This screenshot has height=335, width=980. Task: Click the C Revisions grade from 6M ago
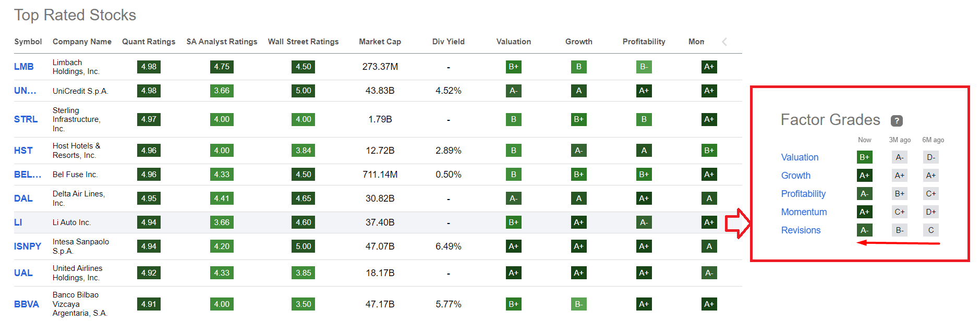pyautogui.click(x=931, y=230)
